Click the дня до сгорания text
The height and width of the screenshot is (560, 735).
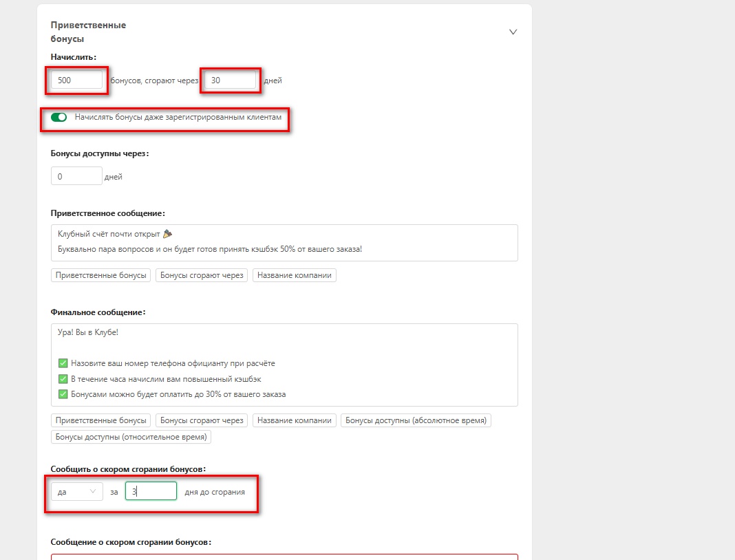(215, 492)
